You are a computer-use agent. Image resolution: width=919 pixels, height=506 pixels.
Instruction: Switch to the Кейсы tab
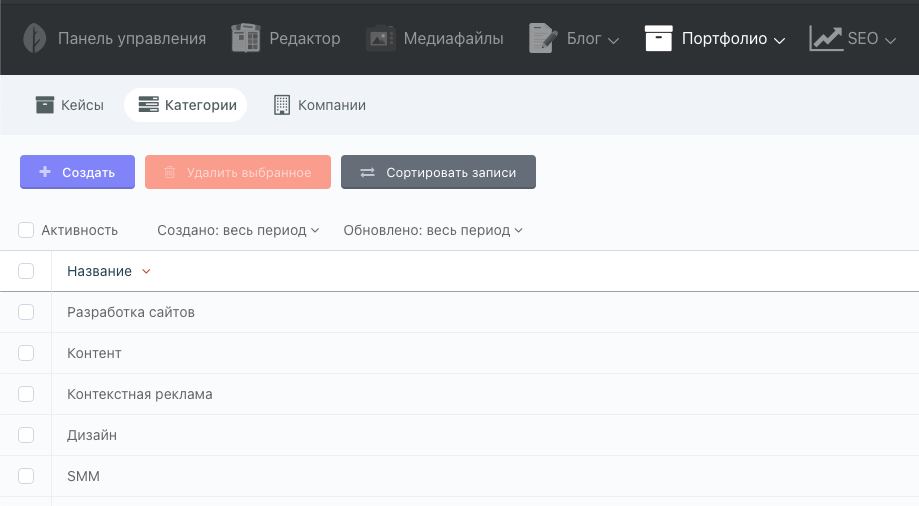[70, 105]
